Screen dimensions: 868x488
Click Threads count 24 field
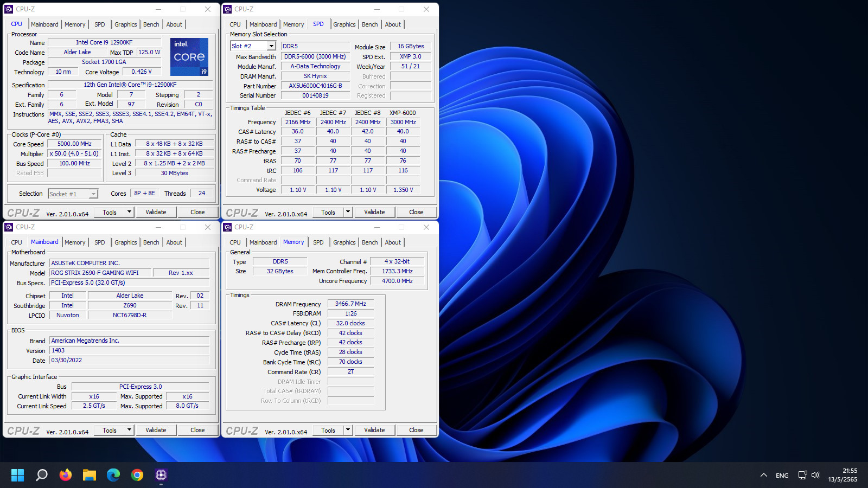pos(201,193)
